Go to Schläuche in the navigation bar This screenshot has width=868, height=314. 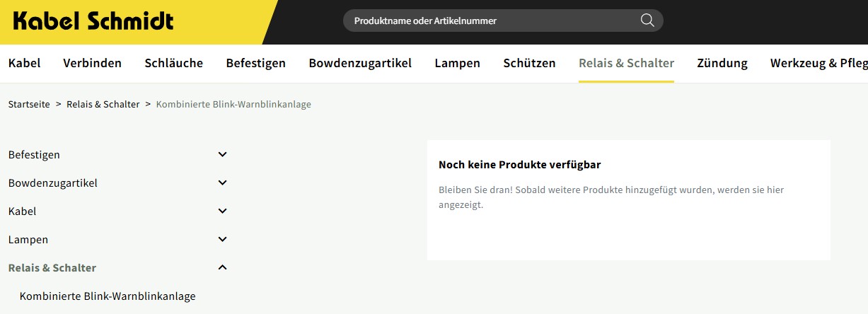pos(173,63)
